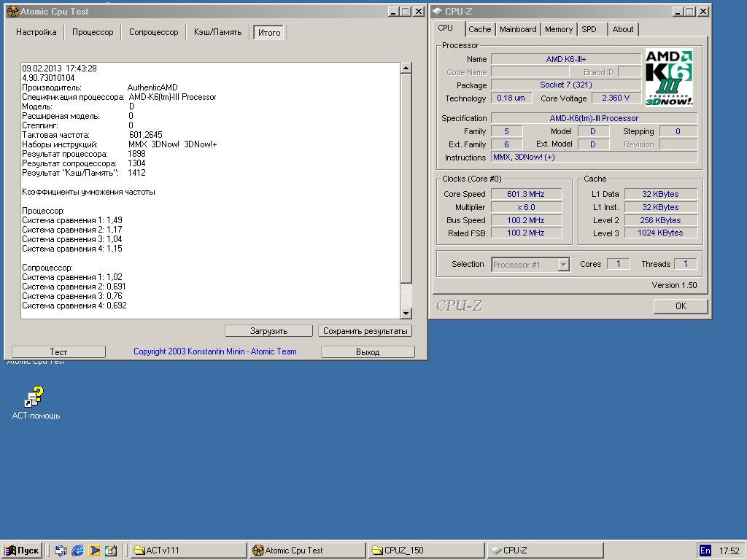This screenshot has height=560, width=747.
Task: Click the Тактовая частота 601,2645 line
Action: [x=92, y=135]
